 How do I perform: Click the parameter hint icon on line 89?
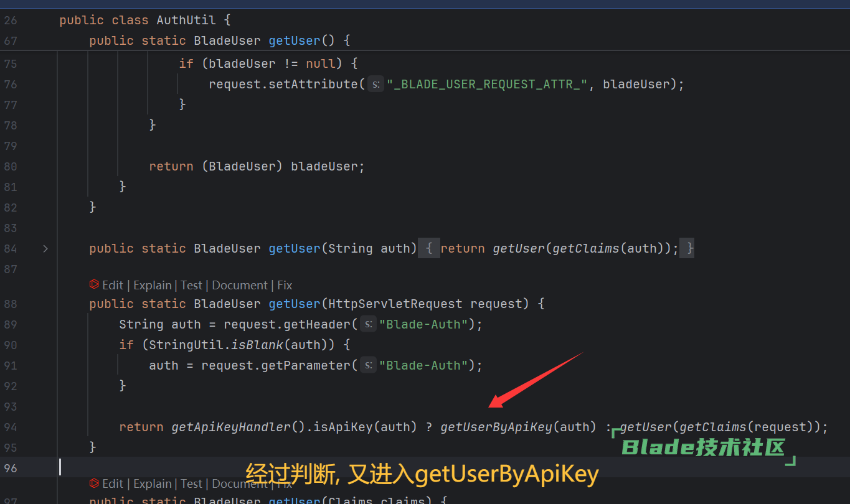(x=368, y=324)
